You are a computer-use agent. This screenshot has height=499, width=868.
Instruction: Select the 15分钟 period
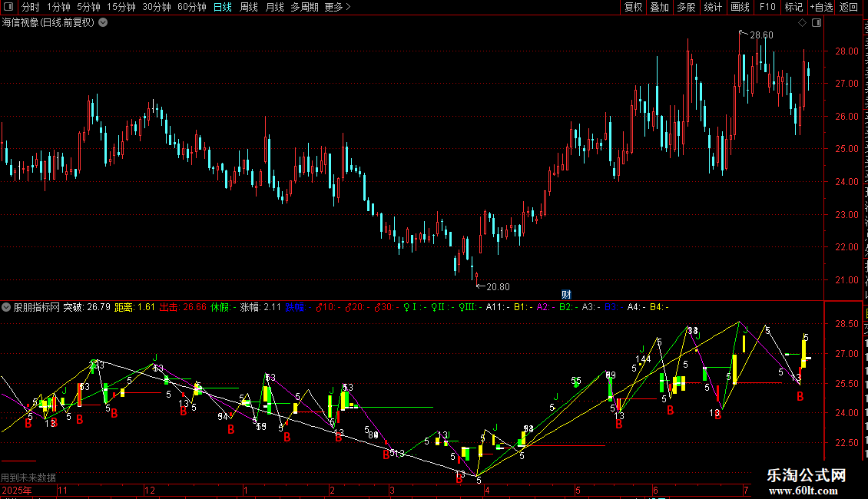pyautogui.click(x=121, y=7)
